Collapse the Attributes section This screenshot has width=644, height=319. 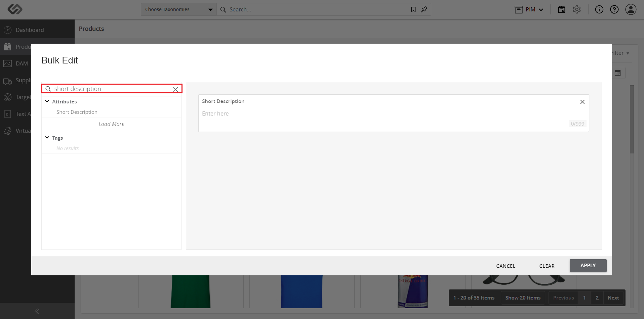point(47,101)
